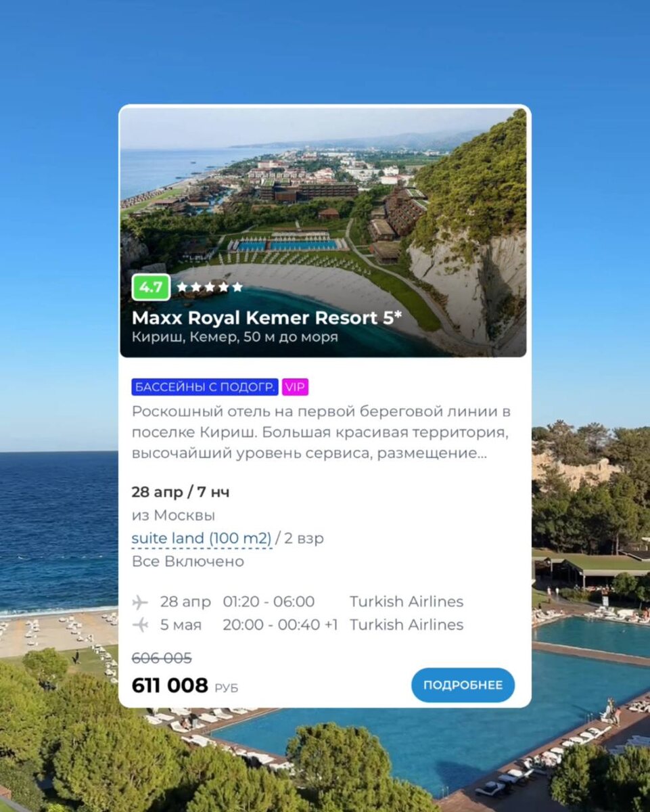Click the Кириш, Кемер location text
Screen dimensions: 650x812
click(x=181, y=337)
